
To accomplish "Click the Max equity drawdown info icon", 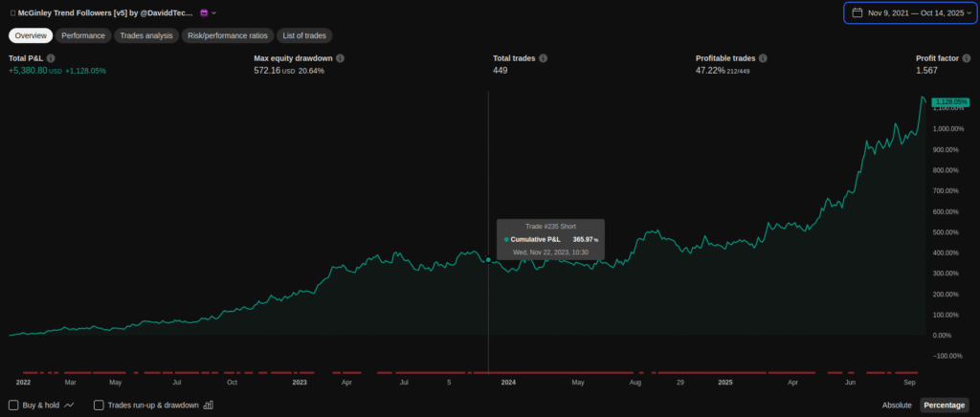I will point(340,58).
